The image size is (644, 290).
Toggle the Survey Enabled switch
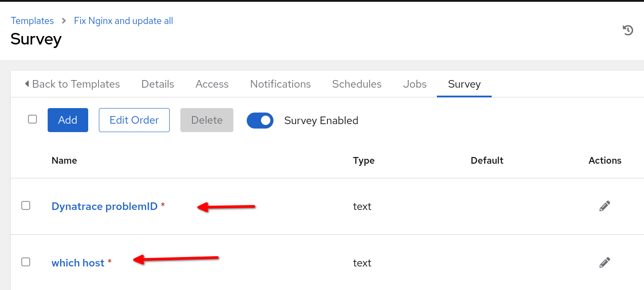point(260,120)
